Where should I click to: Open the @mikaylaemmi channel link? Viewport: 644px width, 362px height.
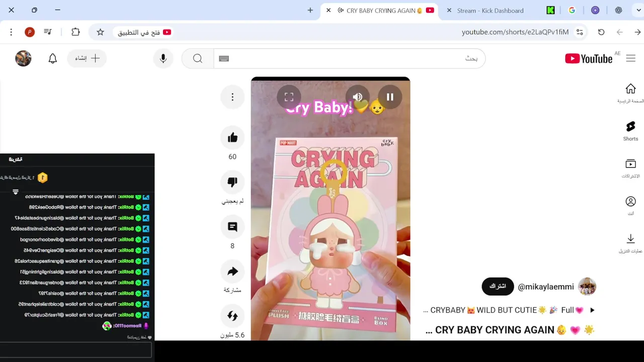(x=546, y=287)
